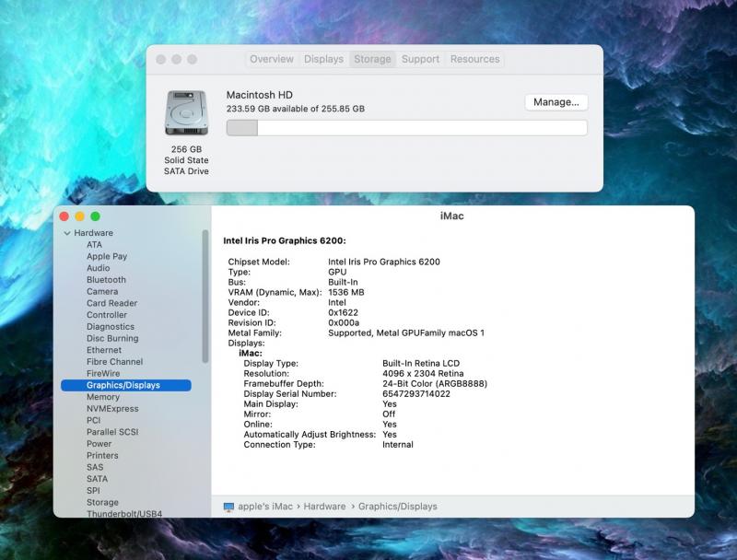Click the Manage... button
Viewport: 737px width, 560px height.
[x=556, y=102]
